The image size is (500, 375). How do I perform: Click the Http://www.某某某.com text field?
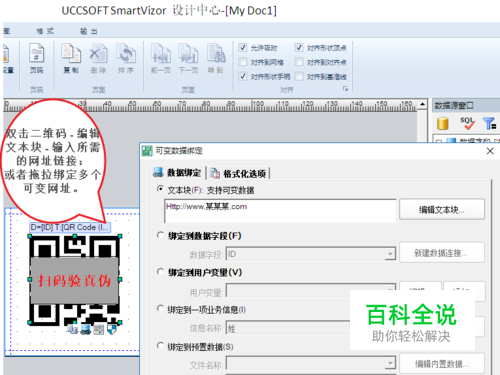[x=280, y=211]
